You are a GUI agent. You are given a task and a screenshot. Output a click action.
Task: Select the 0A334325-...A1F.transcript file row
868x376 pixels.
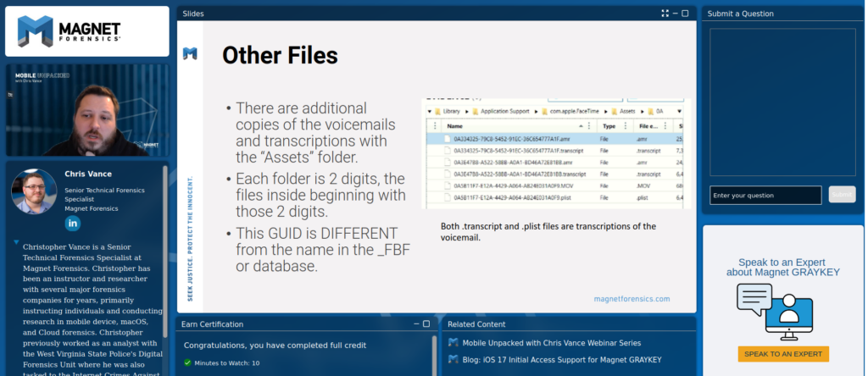point(554,151)
